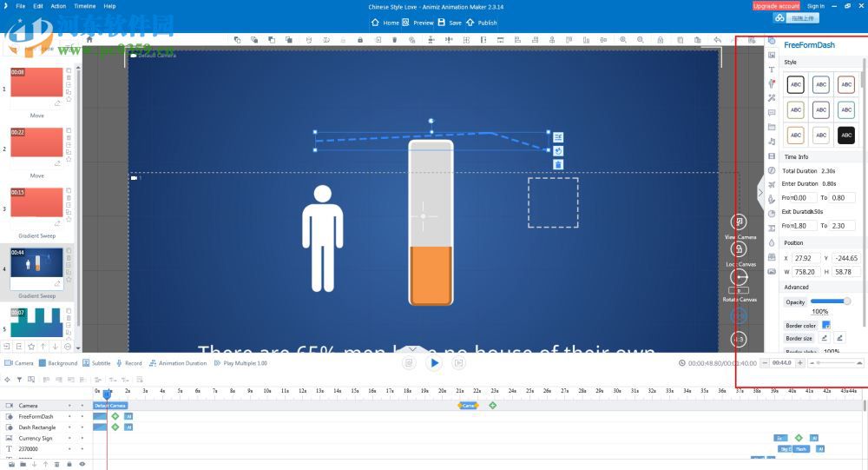The height and width of the screenshot is (470, 868).
Task: Click the undo arrow in the toolbar
Action: click(718, 40)
